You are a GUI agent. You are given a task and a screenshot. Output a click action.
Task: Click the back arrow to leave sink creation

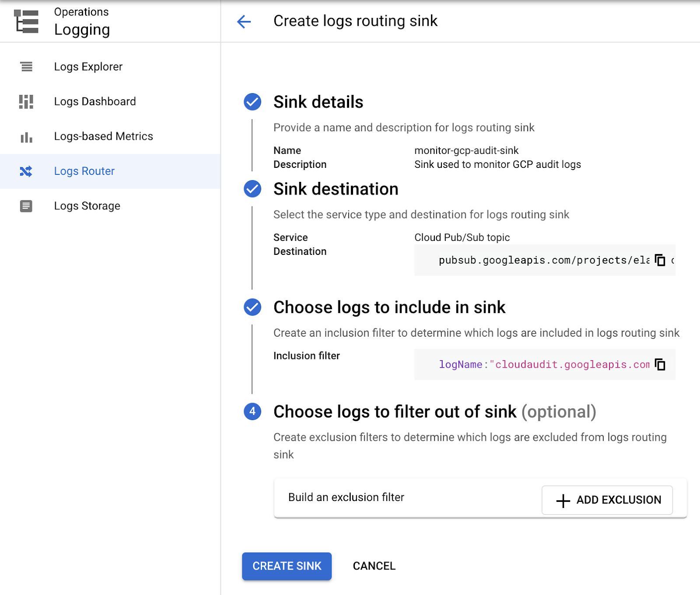244,21
